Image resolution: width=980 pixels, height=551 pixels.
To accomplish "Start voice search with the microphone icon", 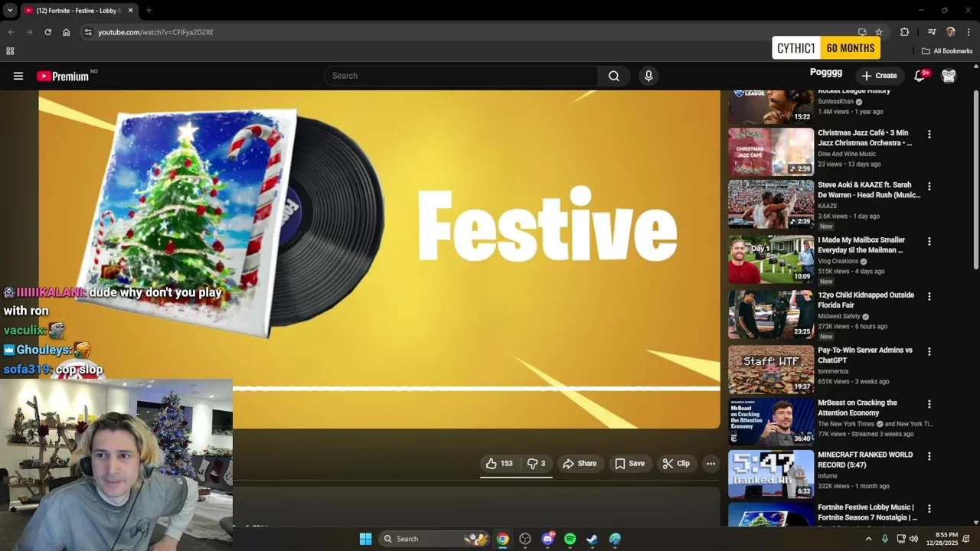I will pos(648,76).
